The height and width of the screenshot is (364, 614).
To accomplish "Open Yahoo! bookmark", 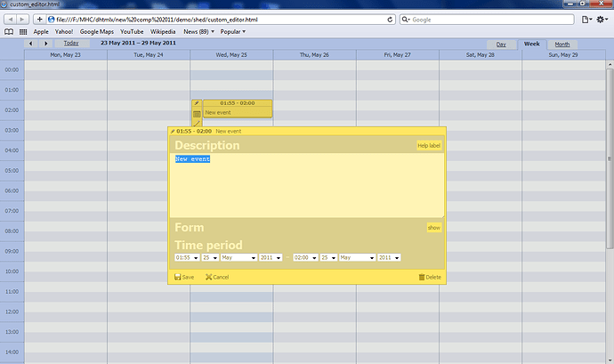I will [x=64, y=32].
